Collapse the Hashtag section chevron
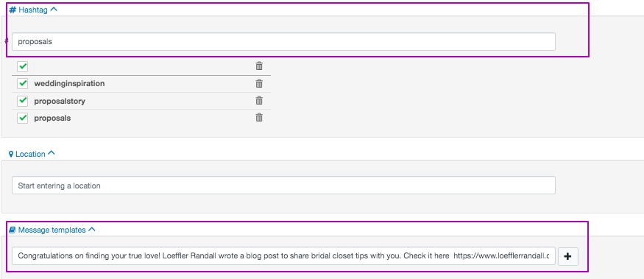The height and width of the screenshot is (279, 644). 54,10
